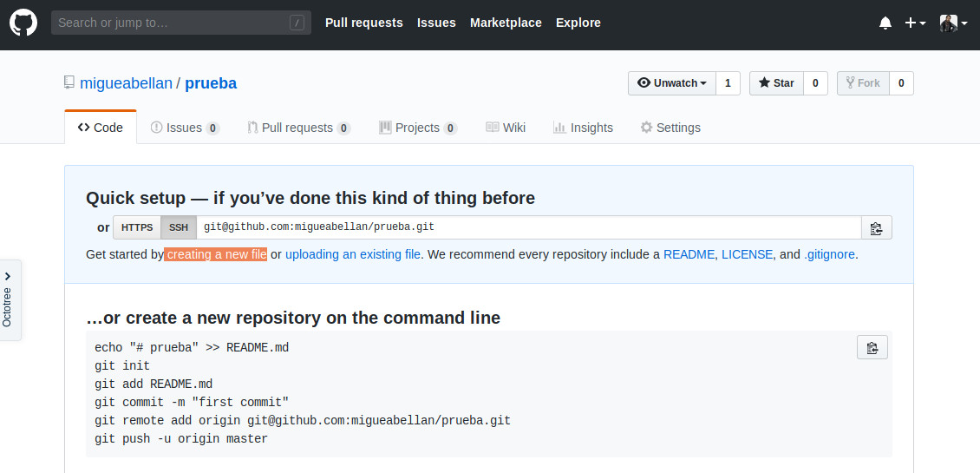
Task: Select the HTTPS clone protocol
Action: [137, 227]
